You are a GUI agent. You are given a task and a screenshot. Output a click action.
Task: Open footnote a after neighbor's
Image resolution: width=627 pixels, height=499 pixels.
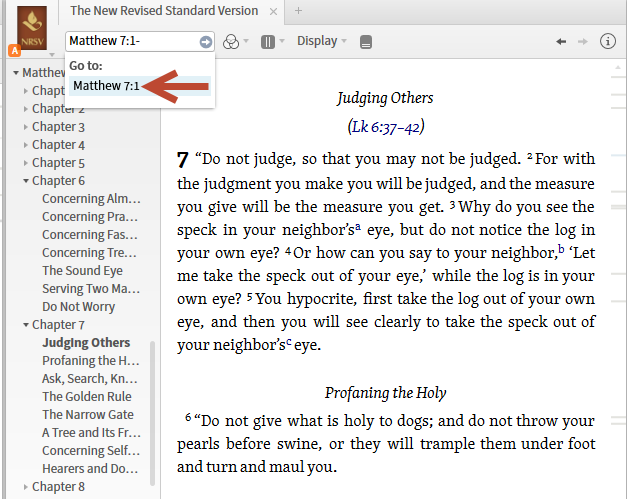point(358,227)
